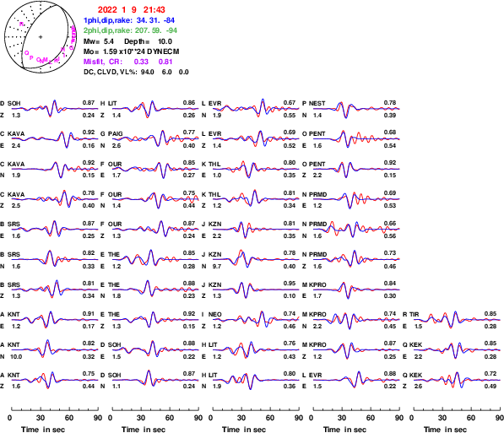Click the magenta Misfit, CR values line
504x433 pixels.
click(x=129, y=62)
